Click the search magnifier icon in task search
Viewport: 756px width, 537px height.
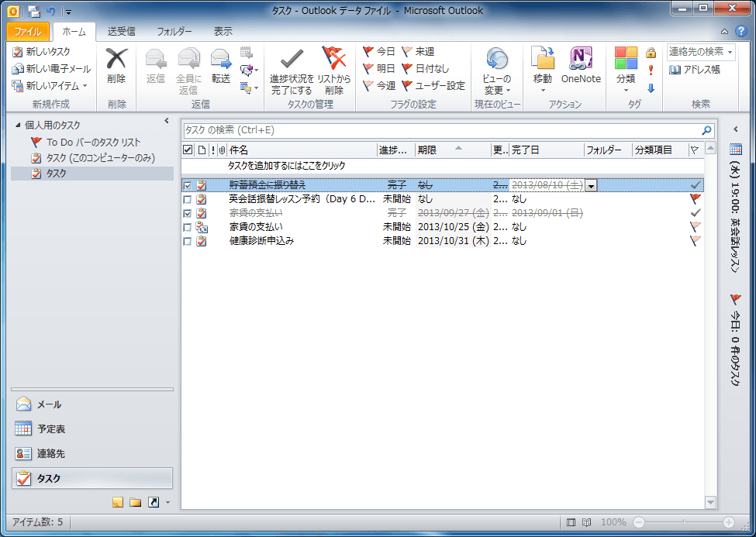click(707, 129)
